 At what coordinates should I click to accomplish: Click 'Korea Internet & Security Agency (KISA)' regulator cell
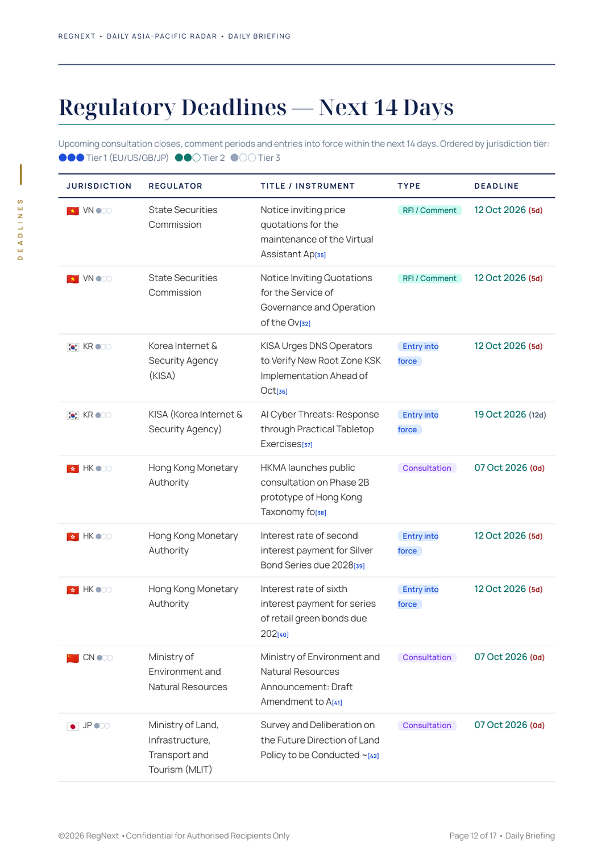(183, 361)
